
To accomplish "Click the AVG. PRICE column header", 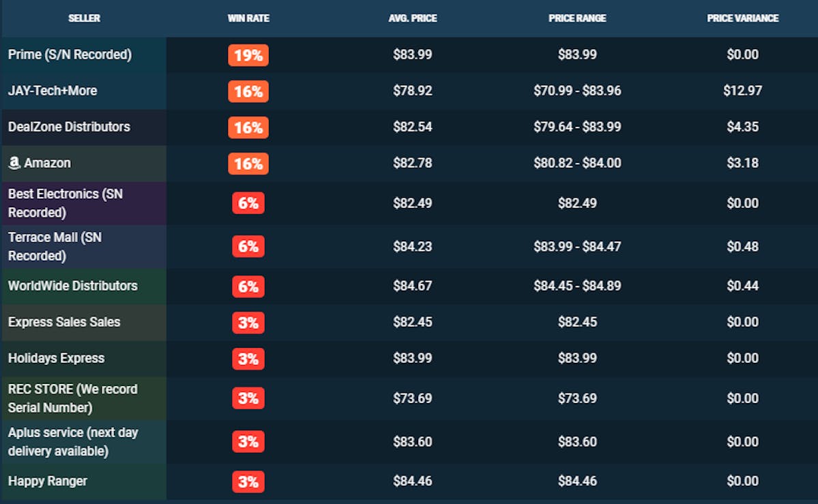I will (x=413, y=18).
